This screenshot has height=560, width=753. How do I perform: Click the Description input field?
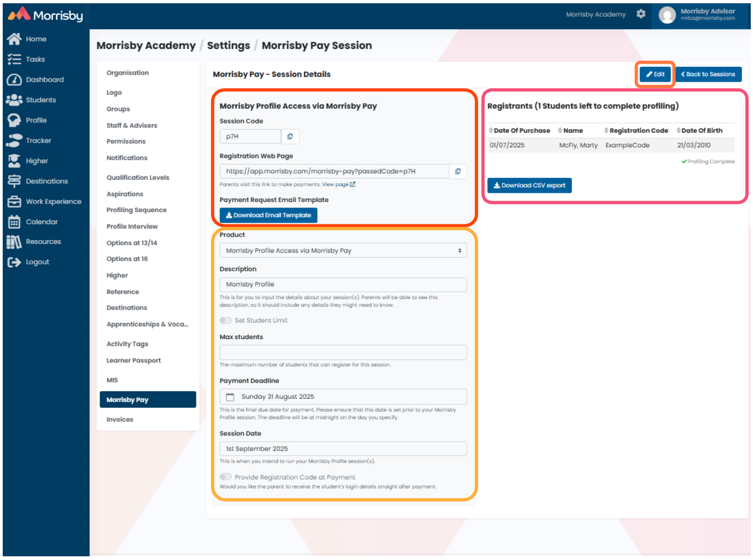pyautogui.click(x=343, y=285)
